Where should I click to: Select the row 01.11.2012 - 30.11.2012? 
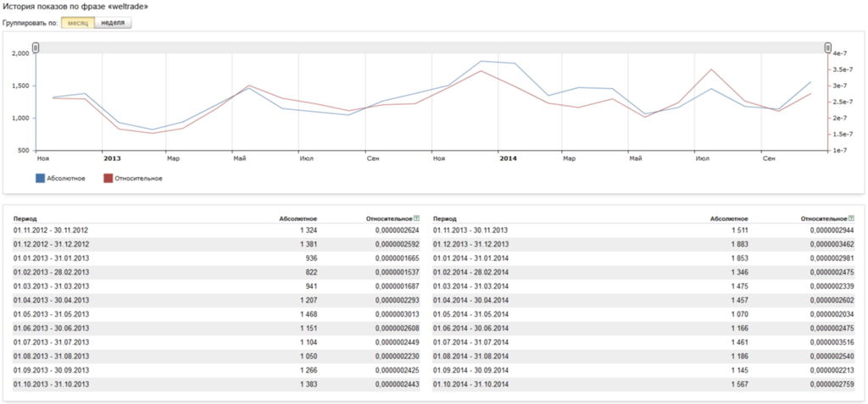pyautogui.click(x=51, y=230)
